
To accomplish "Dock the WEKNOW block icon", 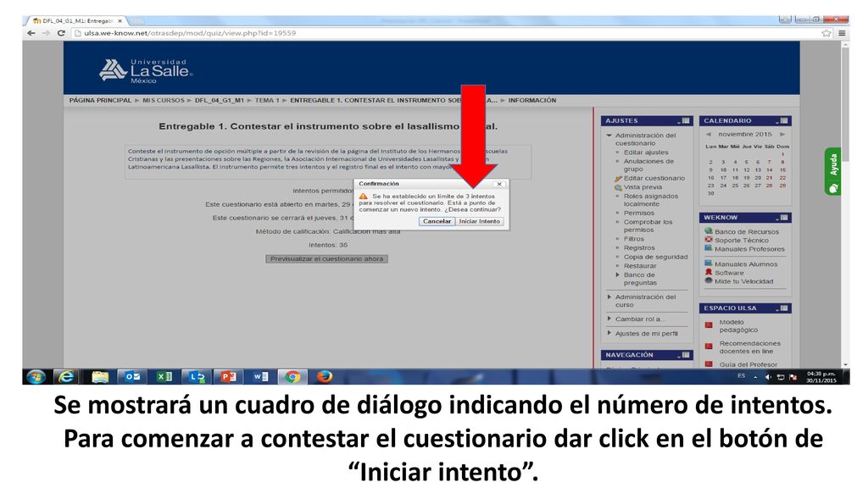I will point(784,218).
